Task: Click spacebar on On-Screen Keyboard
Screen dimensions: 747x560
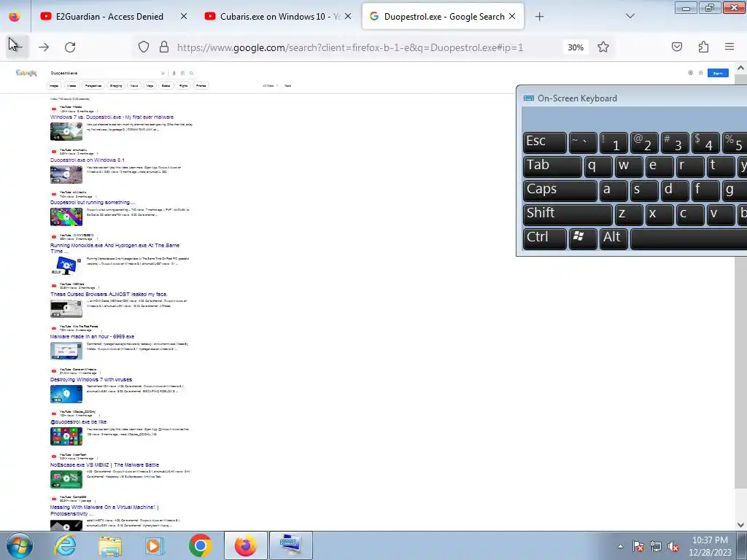Action: (x=689, y=238)
